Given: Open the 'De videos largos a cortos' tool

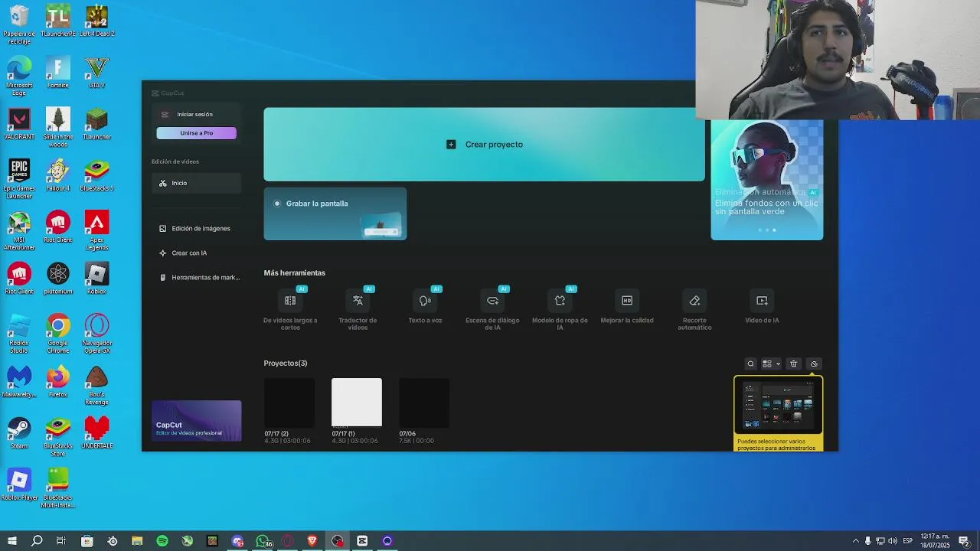Looking at the screenshot, I should pos(290,310).
